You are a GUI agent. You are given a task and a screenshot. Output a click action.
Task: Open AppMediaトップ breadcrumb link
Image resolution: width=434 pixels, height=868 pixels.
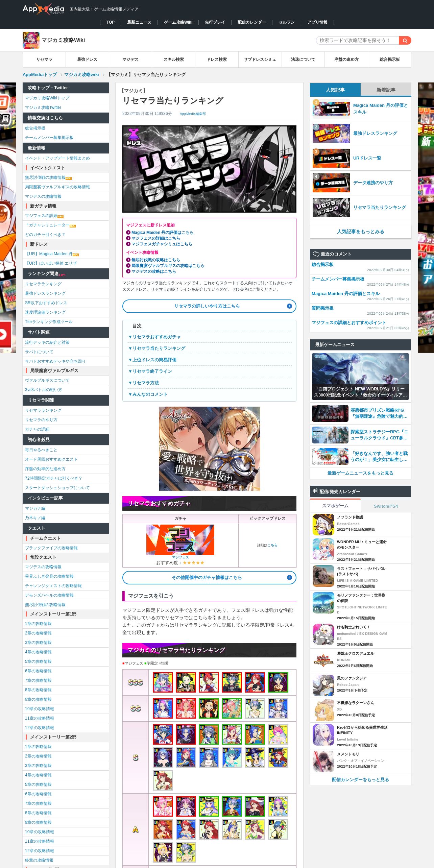coord(40,75)
